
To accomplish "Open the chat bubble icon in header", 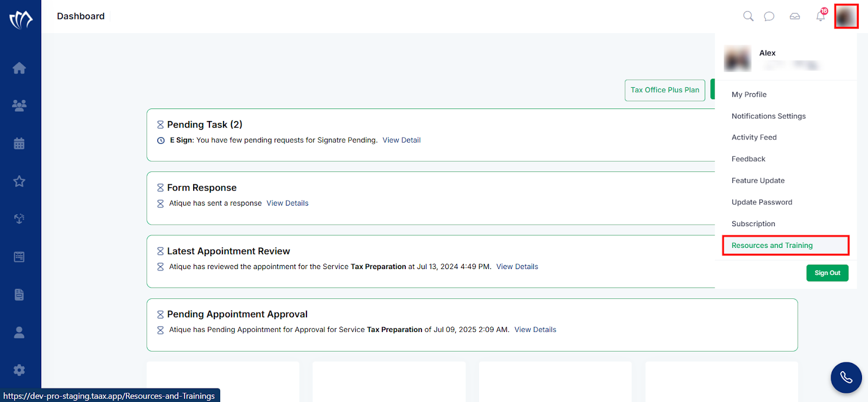I will point(769,16).
